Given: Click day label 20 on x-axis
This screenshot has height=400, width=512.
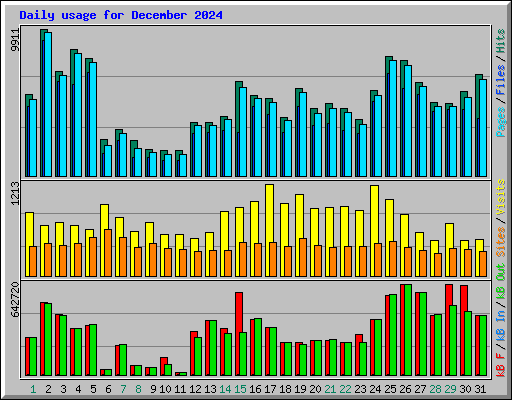Looking at the screenshot, I should (x=315, y=389).
